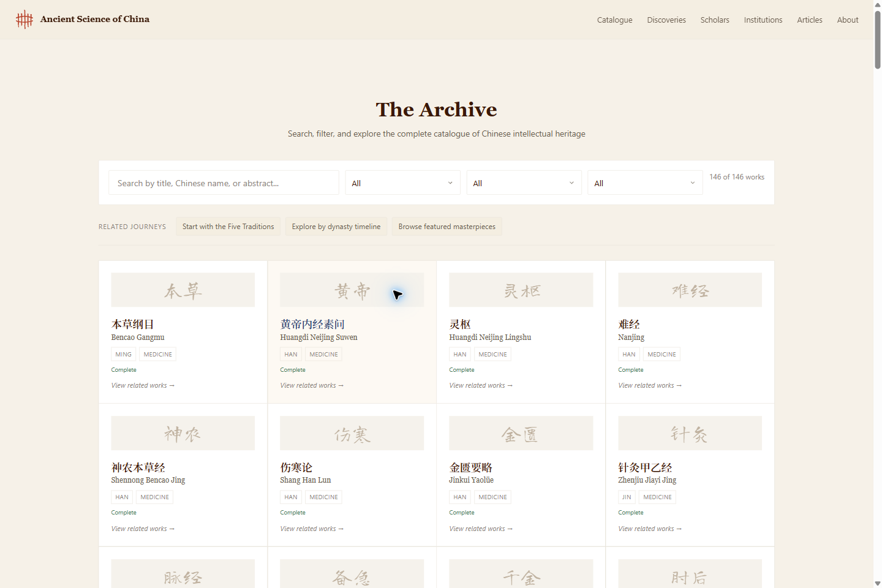Viewport: 882px width, 588px height.
Task: Navigate to Articles
Action: [x=810, y=20]
